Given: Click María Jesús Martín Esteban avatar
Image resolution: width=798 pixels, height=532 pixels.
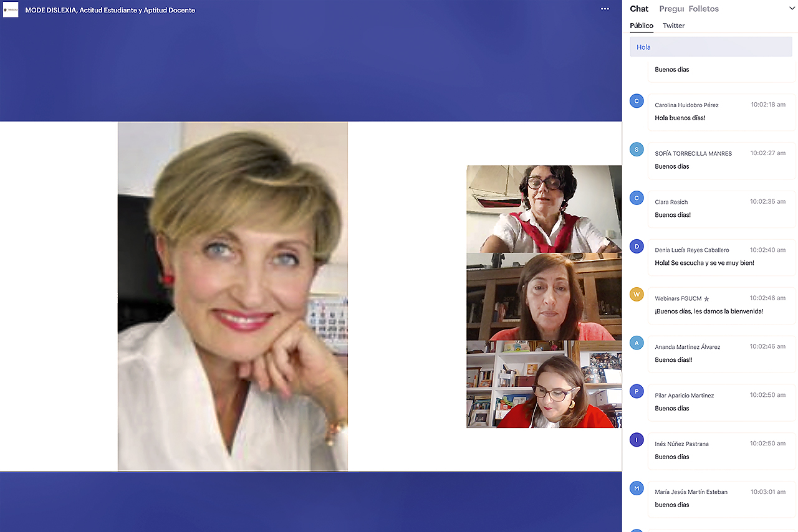Looking at the screenshot, I should (x=637, y=488).
